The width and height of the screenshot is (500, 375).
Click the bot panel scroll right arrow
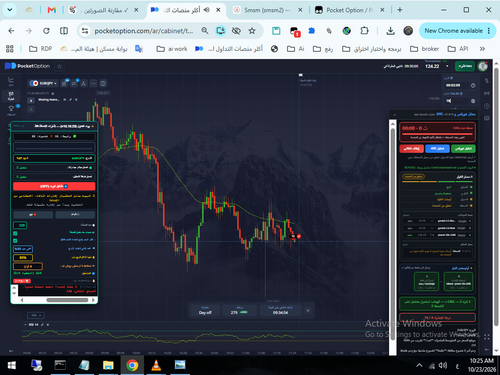pos(93,300)
